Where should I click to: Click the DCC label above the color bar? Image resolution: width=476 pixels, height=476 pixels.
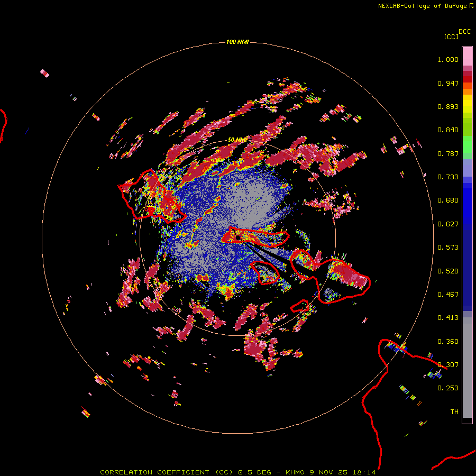(465, 32)
